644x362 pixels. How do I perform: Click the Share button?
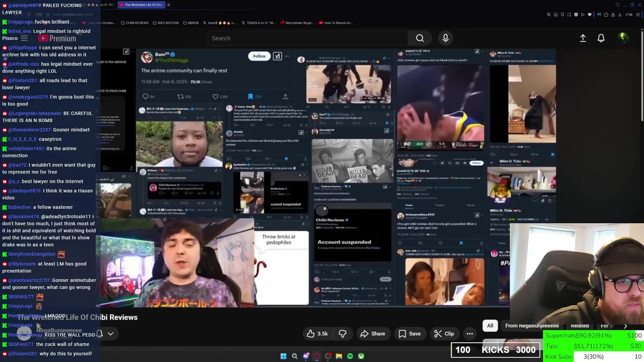tap(373, 334)
